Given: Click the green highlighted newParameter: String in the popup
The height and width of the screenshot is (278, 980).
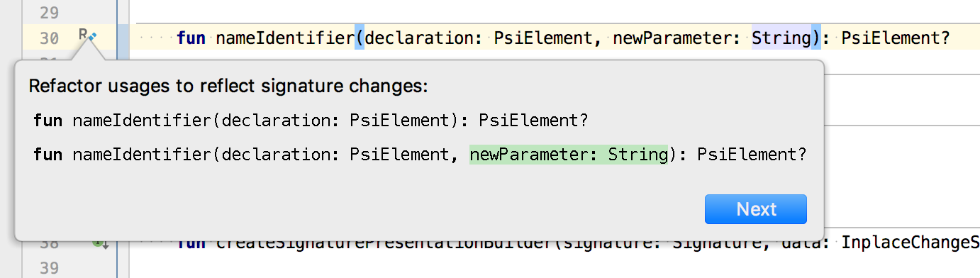Looking at the screenshot, I should coord(569,154).
